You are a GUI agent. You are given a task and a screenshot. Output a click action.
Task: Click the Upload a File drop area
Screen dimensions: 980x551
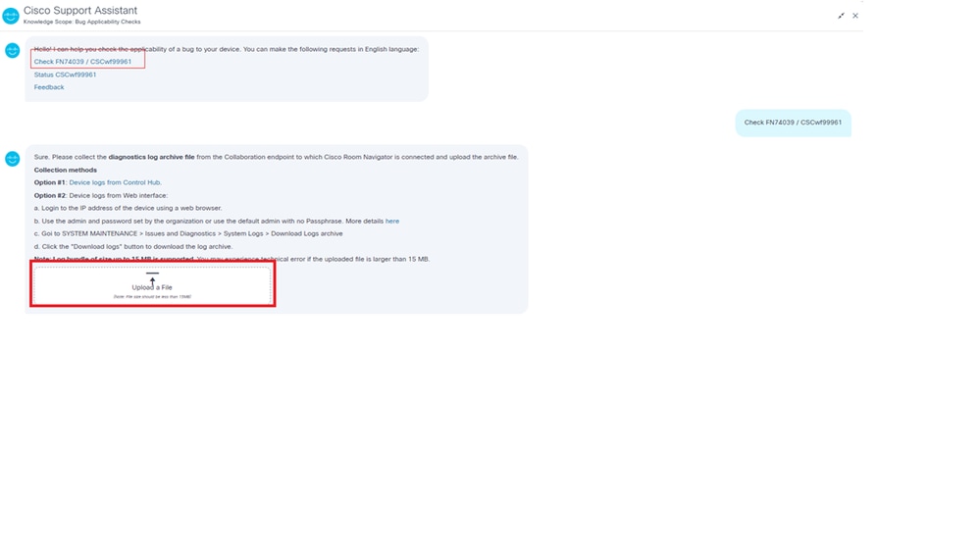click(152, 285)
